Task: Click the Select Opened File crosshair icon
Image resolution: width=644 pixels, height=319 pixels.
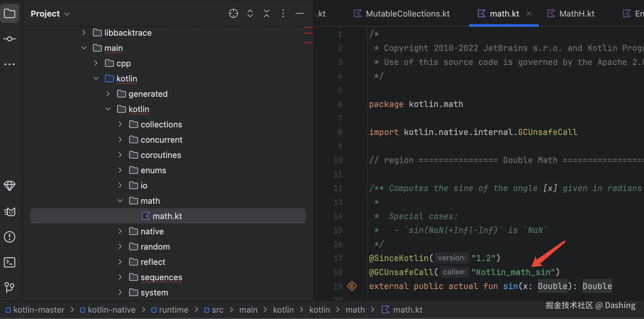Action: coord(234,13)
